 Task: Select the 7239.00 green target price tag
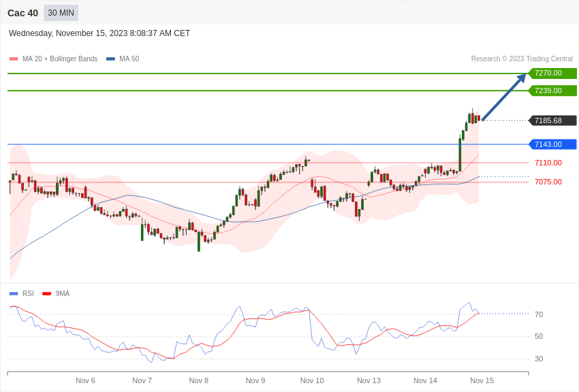(x=552, y=91)
